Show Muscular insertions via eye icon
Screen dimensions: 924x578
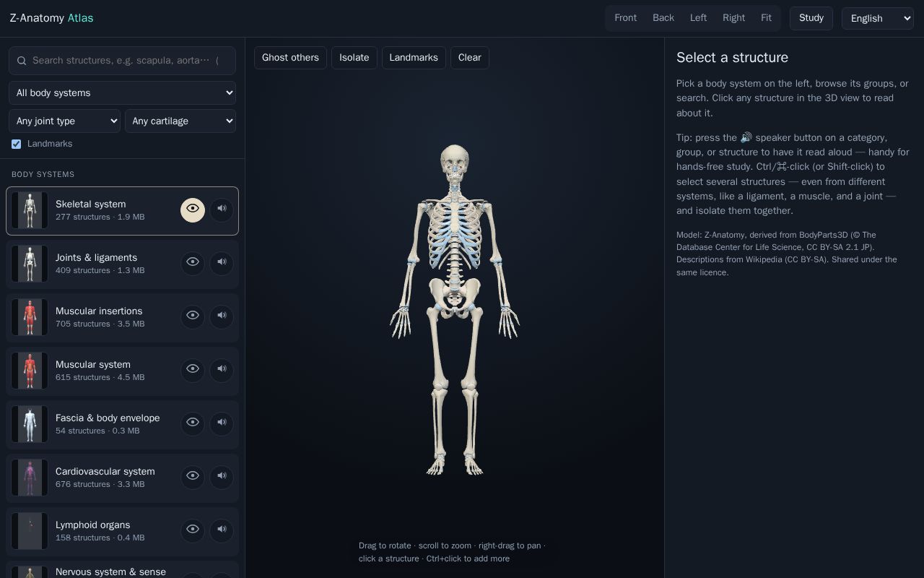click(x=193, y=316)
